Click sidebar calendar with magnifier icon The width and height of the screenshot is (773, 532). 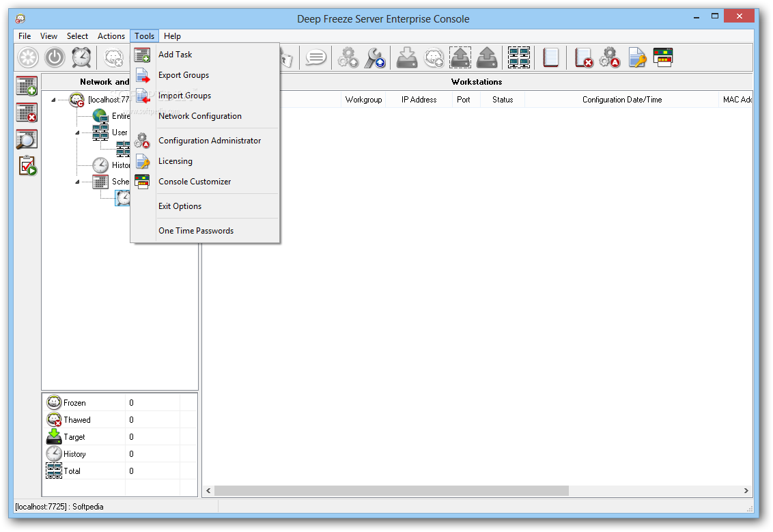click(27, 139)
